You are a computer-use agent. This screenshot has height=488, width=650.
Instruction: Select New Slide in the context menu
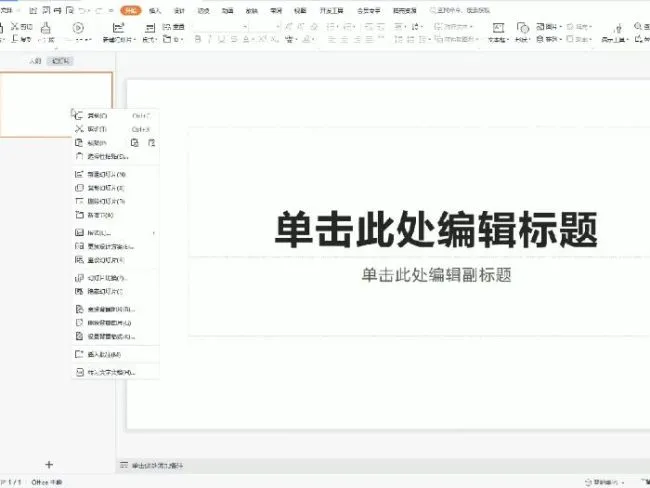(115, 175)
